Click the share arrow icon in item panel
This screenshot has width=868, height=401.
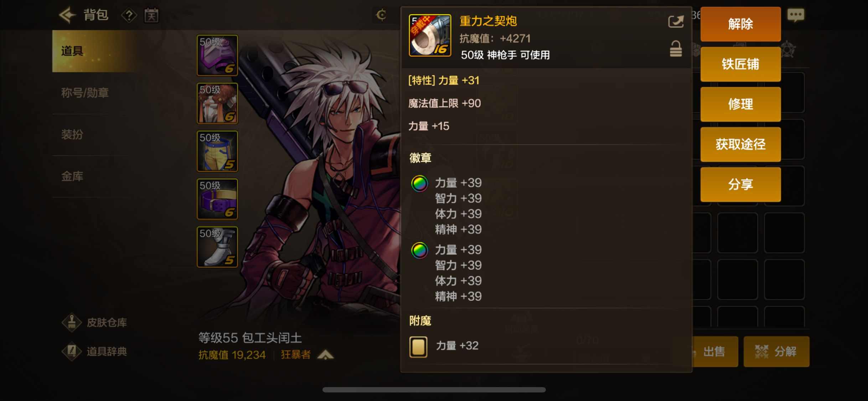pos(676,22)
